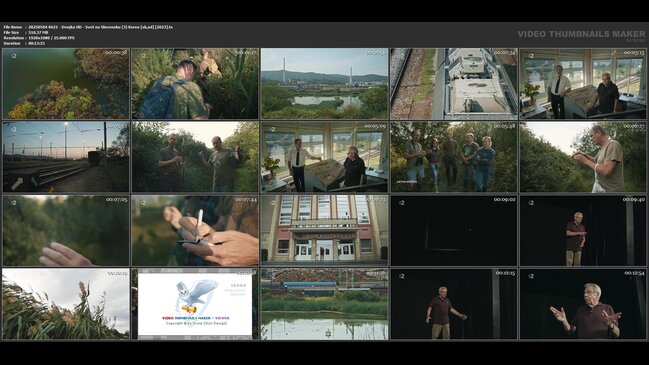Open thumbnail of two men in bushes
The image size is (649, 365).
195,157
